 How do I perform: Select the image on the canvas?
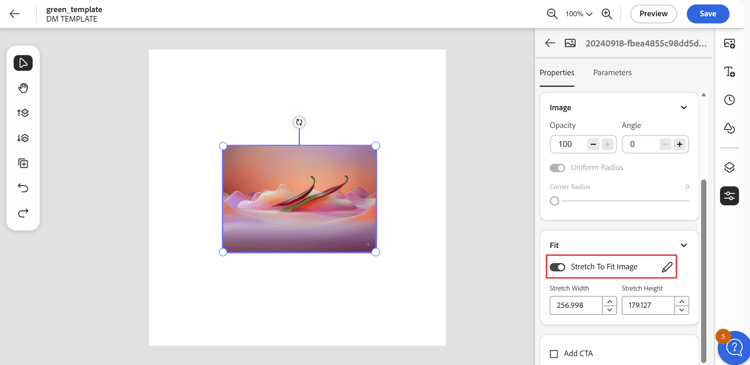pos(299,199)
